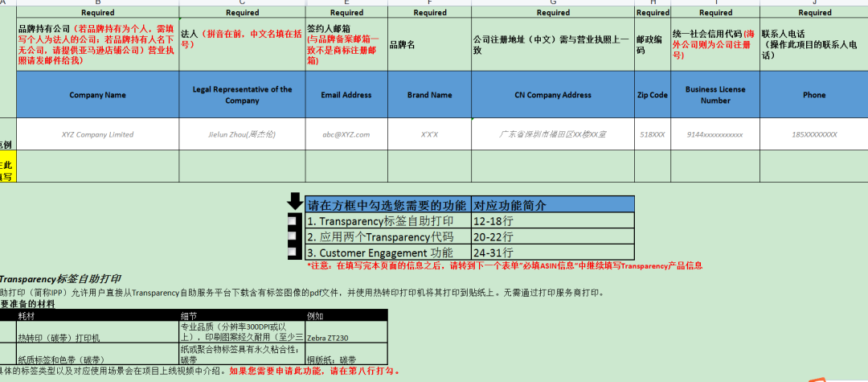868x382 pixels.
Task: Click the 请在方框中勾选您需要的功能 header cell
Action: coord(388,204)
